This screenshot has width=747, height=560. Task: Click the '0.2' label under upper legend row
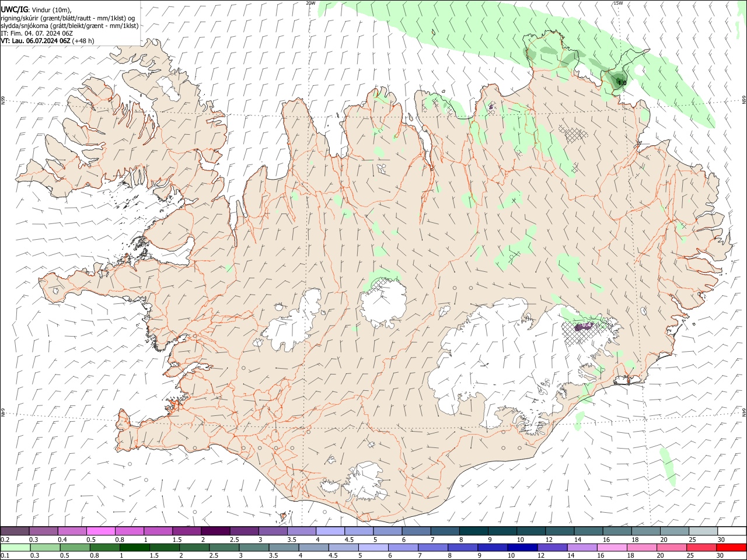[5, 540]
